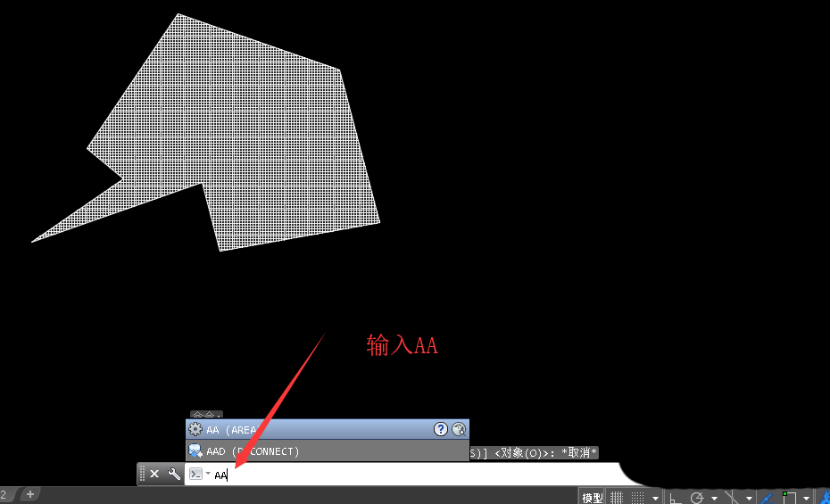This screenshot has height=504, width=830.
Task: Expand the recent commands dropdown arrow
Action: pos(208,474)
